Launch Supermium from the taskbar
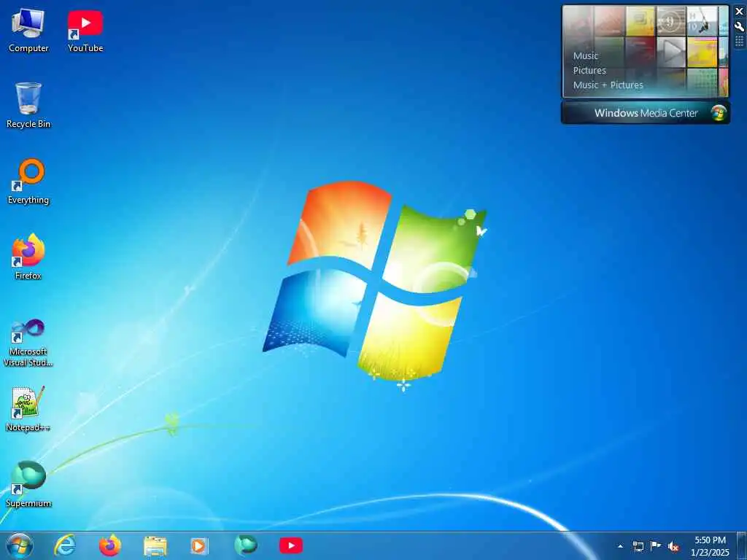Image resolution: width=747 pixels, height=560 pixels. pos(246,545)
